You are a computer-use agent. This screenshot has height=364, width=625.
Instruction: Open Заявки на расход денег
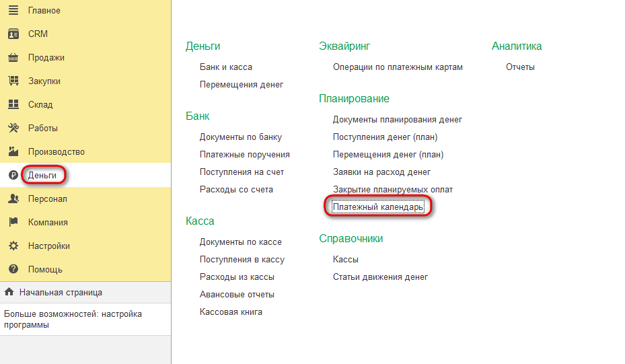[x=382, y=172]
